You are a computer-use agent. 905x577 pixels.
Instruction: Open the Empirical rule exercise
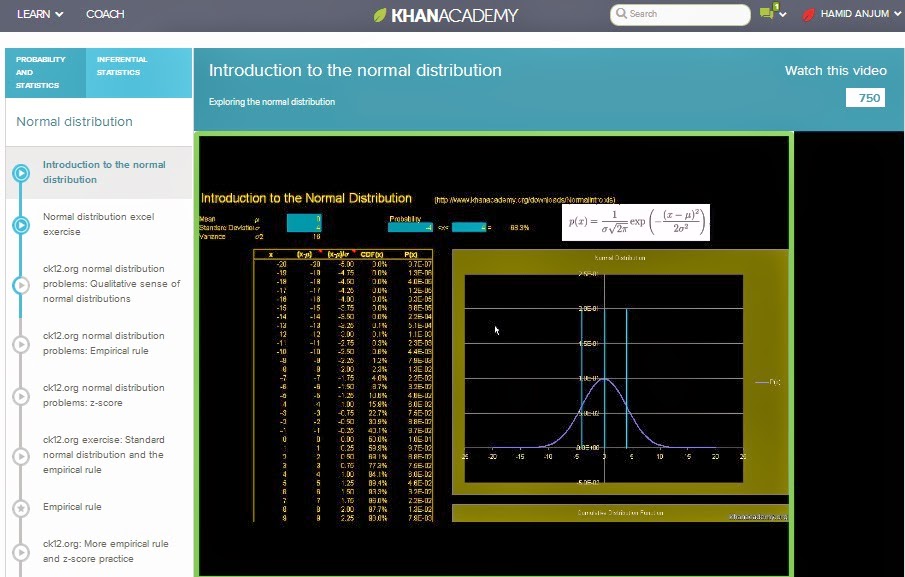click(x=72, y=507)
